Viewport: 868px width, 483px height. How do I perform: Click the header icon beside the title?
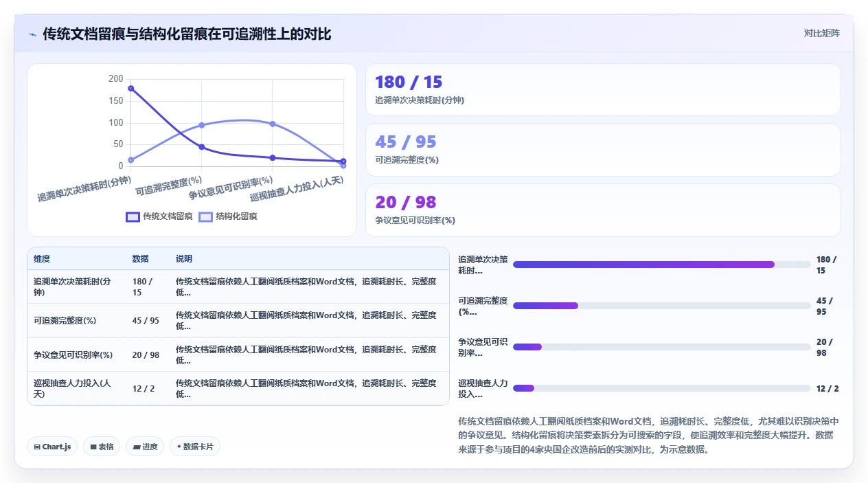pos(33,34)
